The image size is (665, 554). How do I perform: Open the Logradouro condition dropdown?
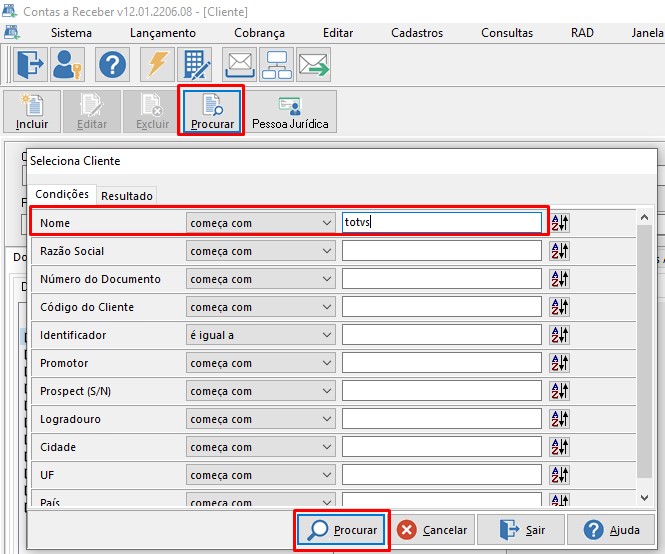(x=260, y=419)
